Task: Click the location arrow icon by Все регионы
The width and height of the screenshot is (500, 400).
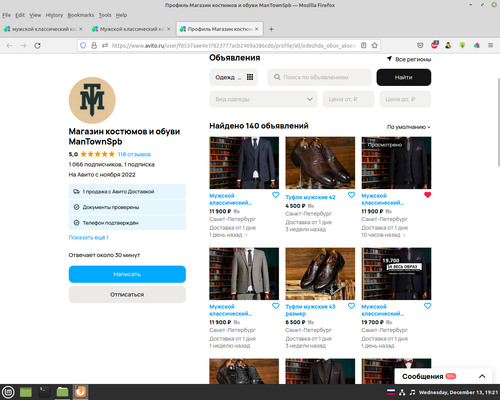Action: (x=389, y=59)
